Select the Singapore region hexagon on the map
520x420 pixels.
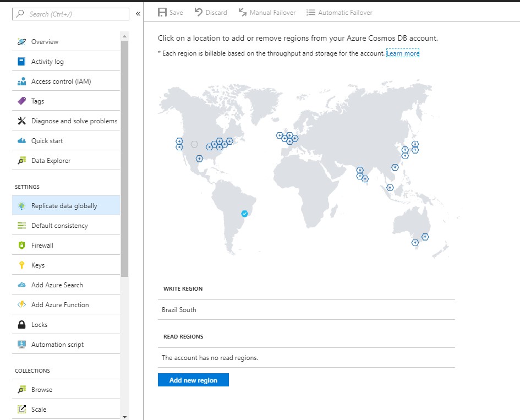pyautogui.click(x=390, y=188)
